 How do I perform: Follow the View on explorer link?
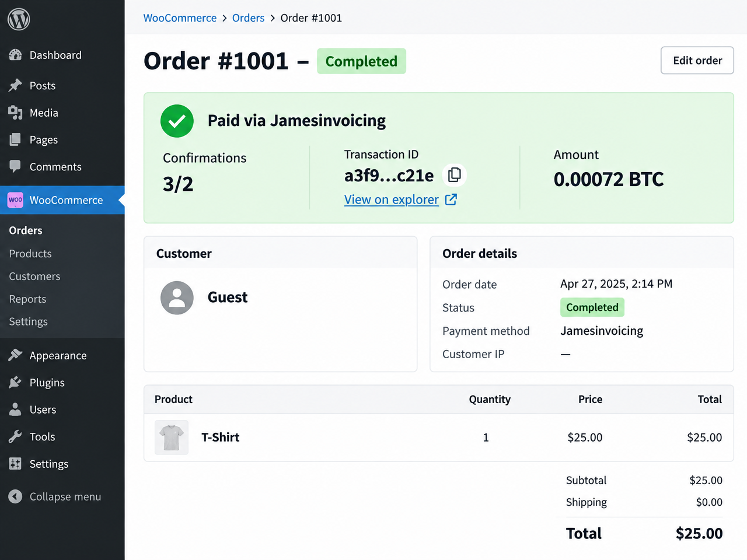392,199
